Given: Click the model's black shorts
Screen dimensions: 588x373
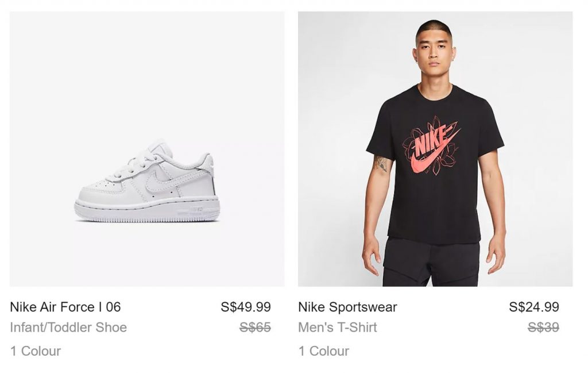Looking at the screenshot, I should tap(432, 263).
